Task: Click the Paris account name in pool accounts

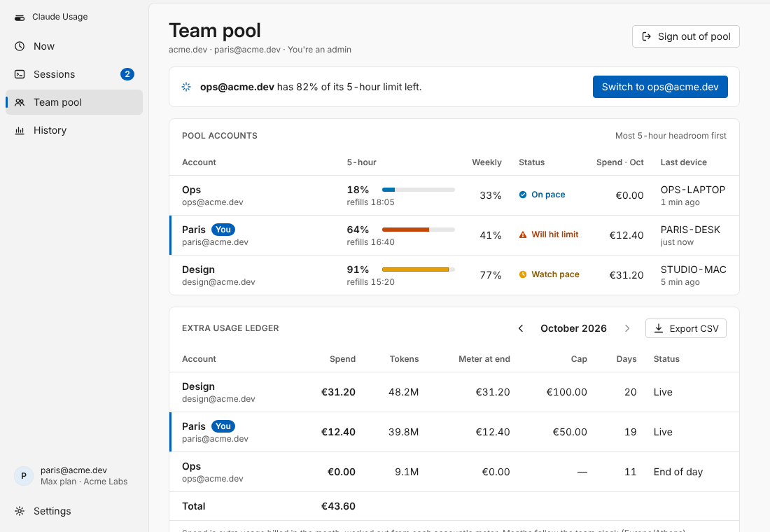Action: click(x=194, y=230)
